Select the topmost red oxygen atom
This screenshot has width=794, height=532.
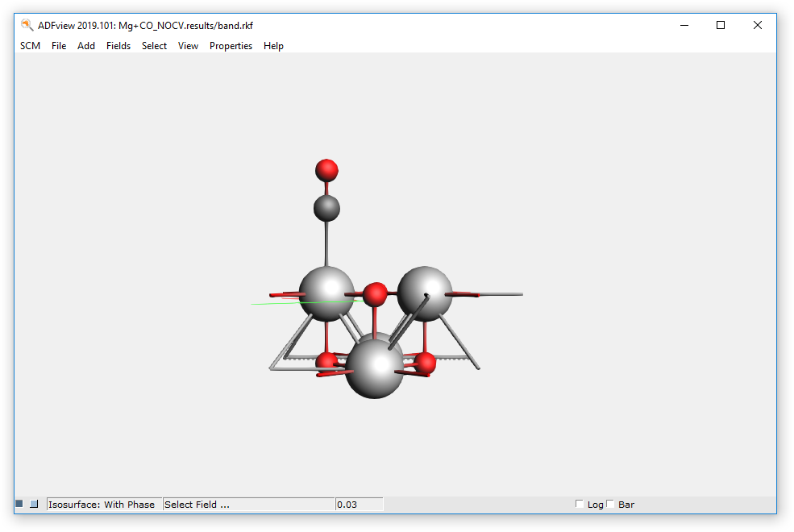click(x=326, y=170)
